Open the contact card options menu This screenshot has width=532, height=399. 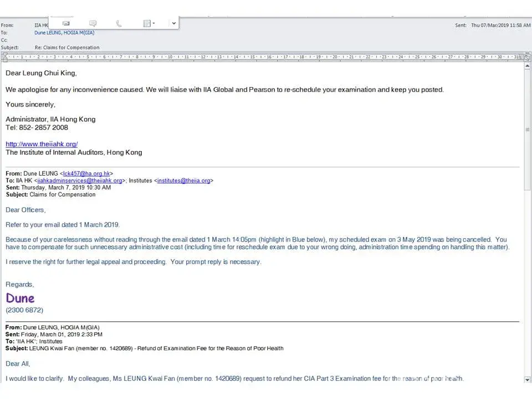pyautogui.click(x=149, y=23)
